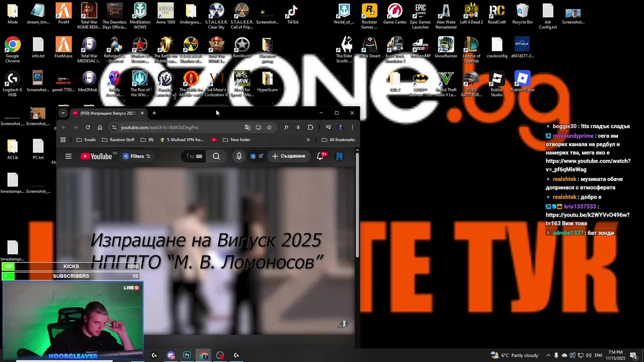644x362 pixels.
Task: Open All Bookmarks folder
Action: tap(338, 140)
